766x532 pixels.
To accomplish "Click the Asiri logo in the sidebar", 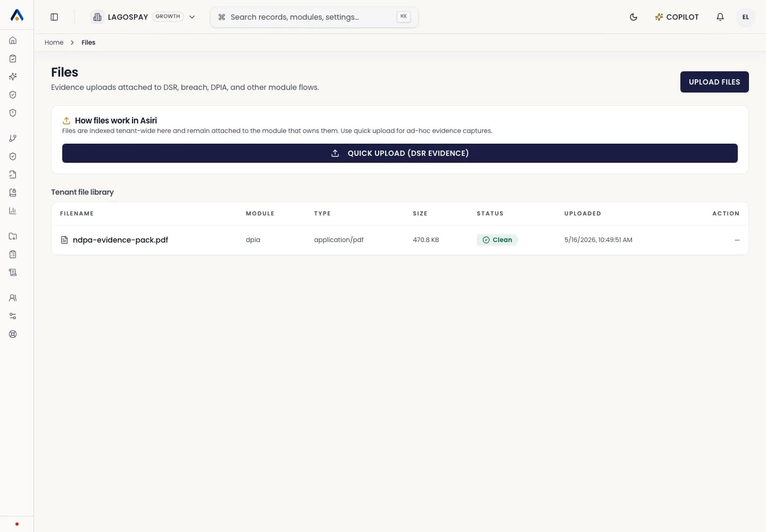I will (17, 15).
